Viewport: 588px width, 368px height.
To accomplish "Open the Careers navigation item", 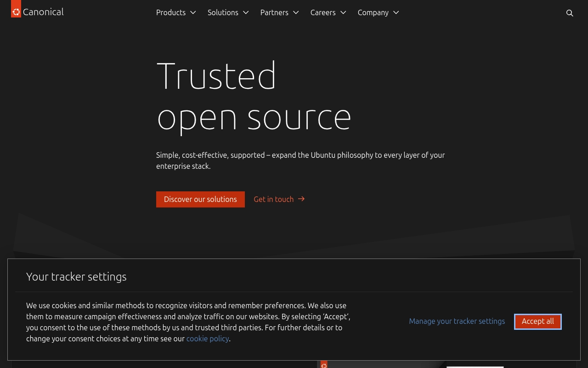I will 328,12.
